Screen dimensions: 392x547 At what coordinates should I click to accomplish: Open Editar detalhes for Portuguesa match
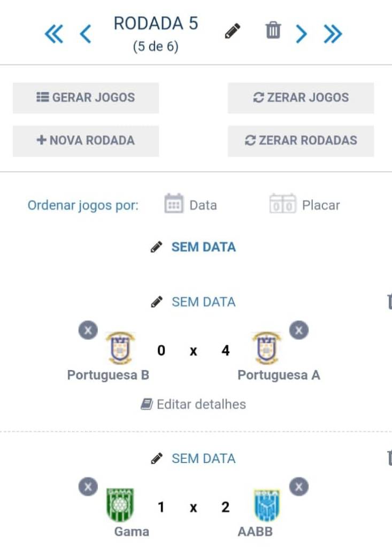[194, 404]
